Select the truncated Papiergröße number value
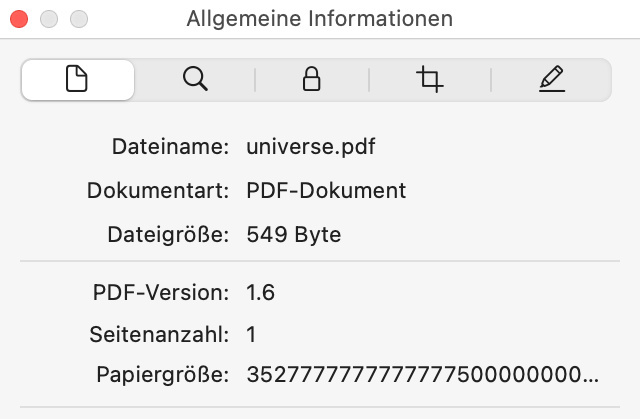 423,376
